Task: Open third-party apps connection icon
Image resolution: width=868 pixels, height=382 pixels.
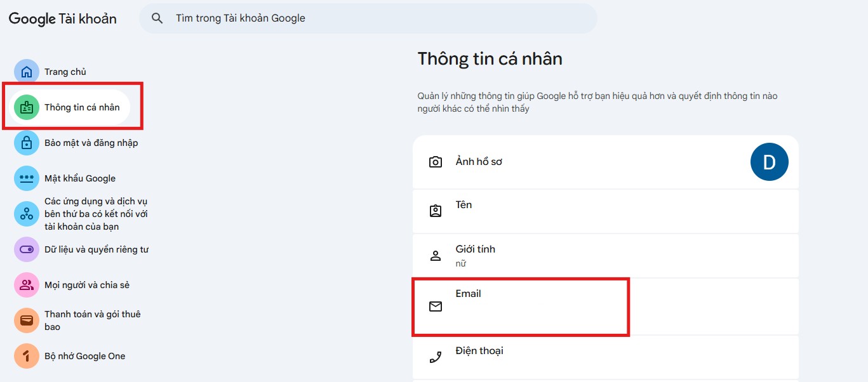Action: coord(27,214)
